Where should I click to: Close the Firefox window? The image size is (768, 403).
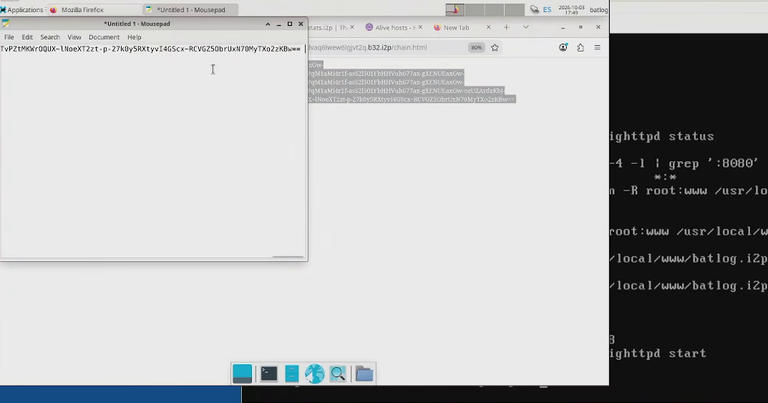coord(598,27)
